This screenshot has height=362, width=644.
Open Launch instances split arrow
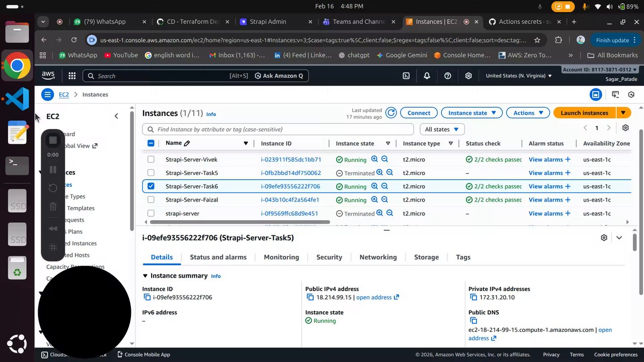click(623, 113)
